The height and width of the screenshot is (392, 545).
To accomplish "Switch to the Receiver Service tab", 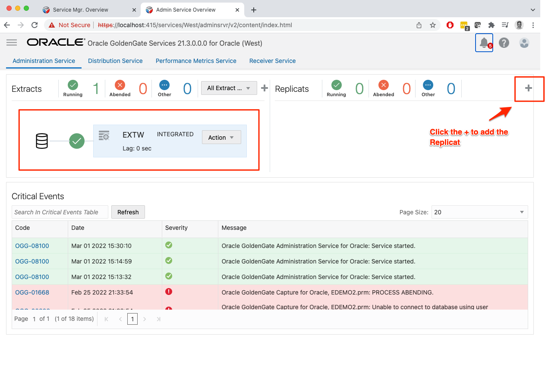I will point(272,61).
